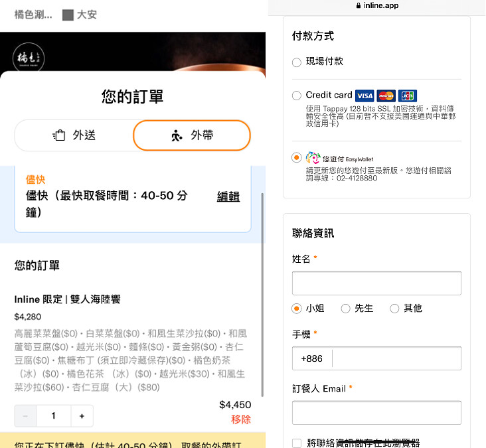Select the 現場付款 payment option

click(x=296, y=62)
